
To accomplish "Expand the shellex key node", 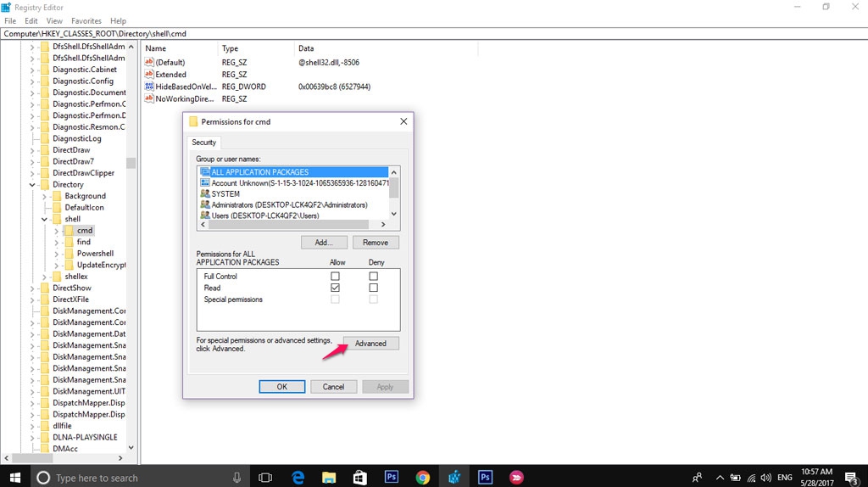I will click(45, 277).
